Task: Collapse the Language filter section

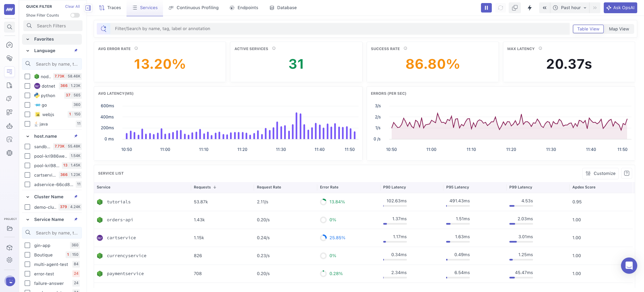Action: pyautogui.click(x=28, y=51)
